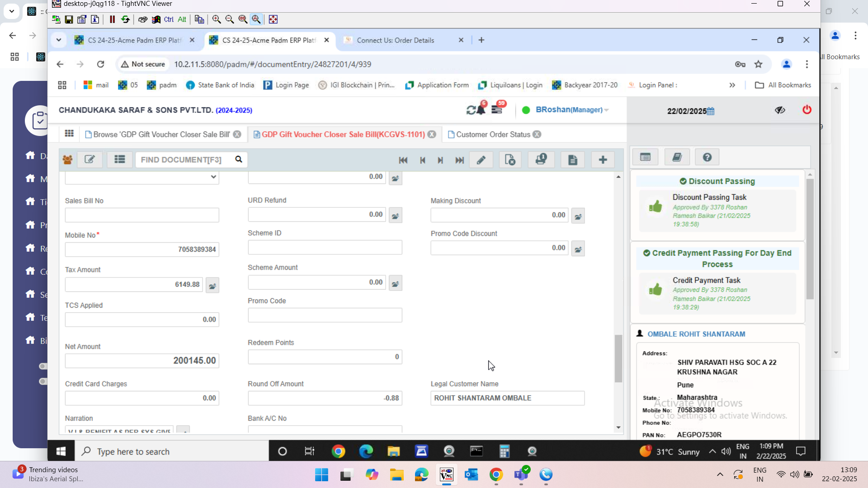Click the form vertical scrollbar thumb
The width and height of the screenshot is (868, 488).
click(618, 359)
